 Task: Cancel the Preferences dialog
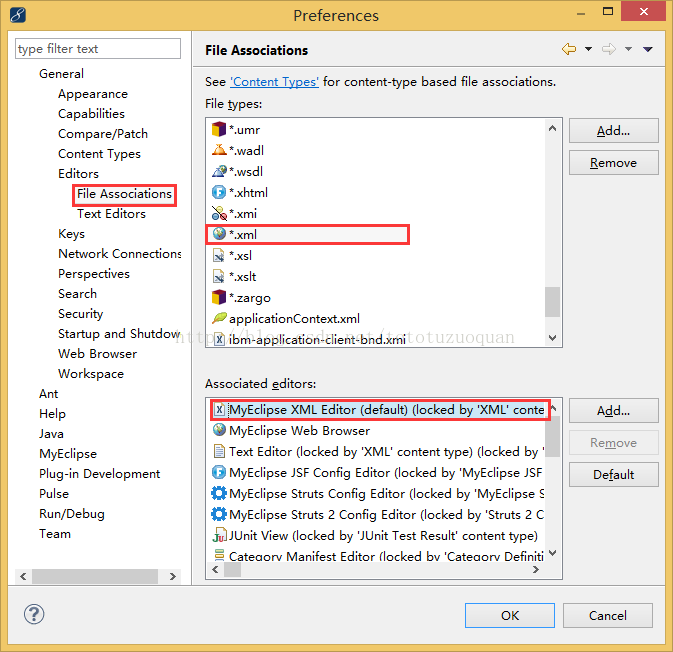click(x=608, y=616)
